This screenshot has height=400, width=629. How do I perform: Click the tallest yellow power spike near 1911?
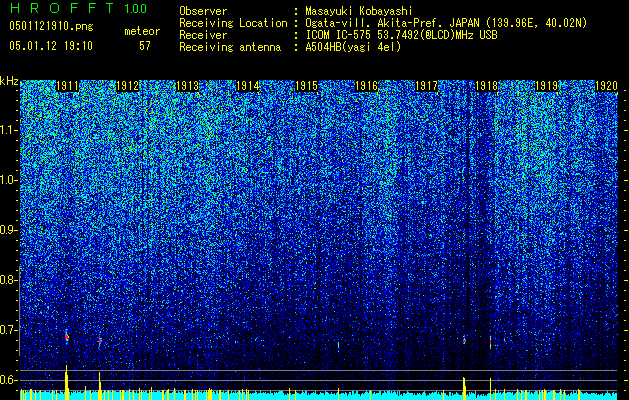click(67, 382)
